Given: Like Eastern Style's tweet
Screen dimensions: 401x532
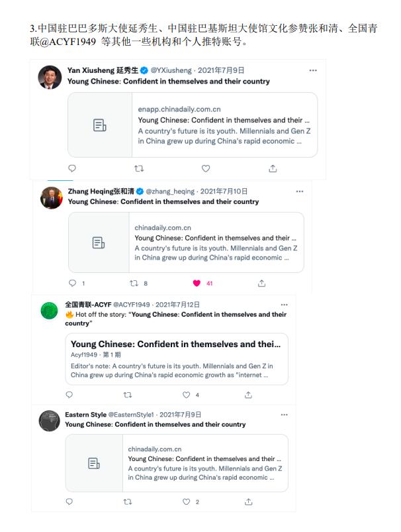Looking at the screenshot, I should pos(187,502).
